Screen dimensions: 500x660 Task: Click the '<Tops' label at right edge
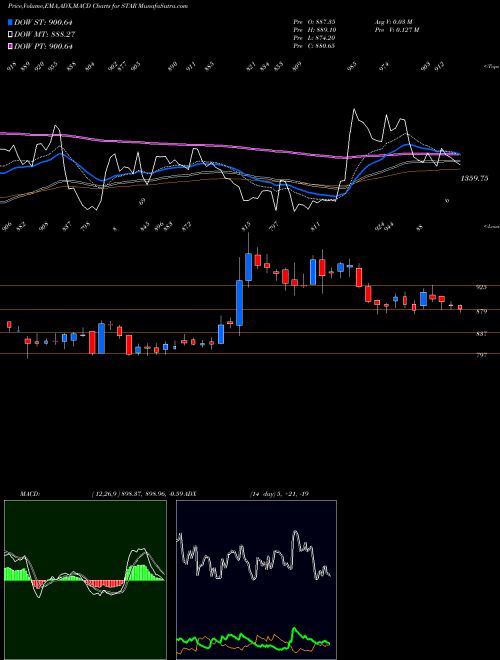(491, 67)
